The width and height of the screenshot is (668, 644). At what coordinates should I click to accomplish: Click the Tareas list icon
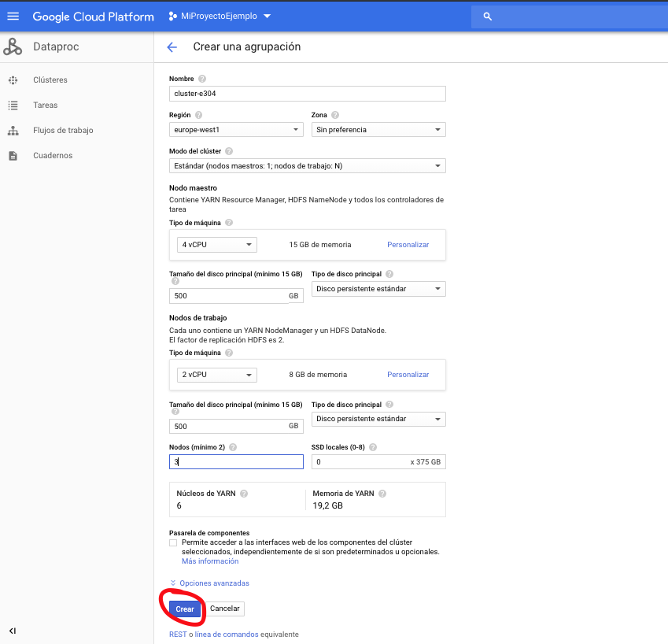13,105
